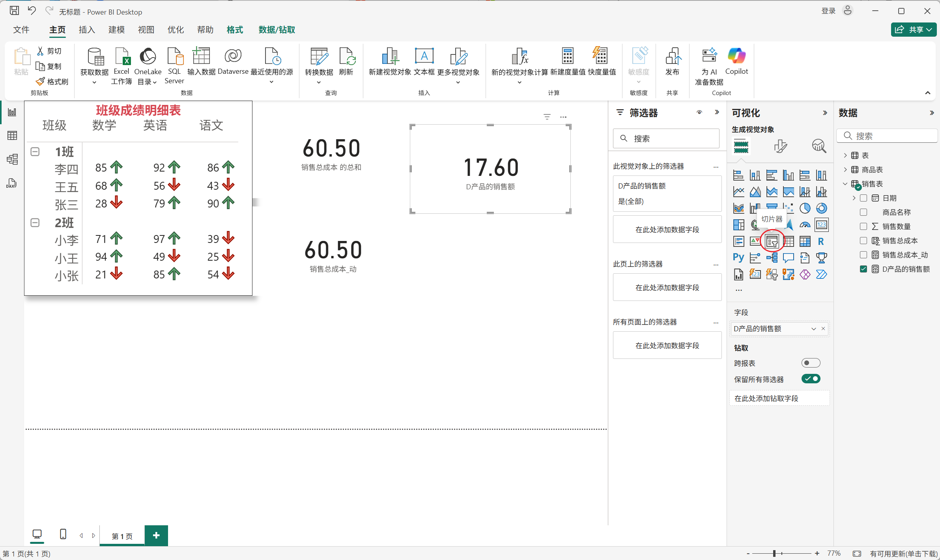
Task: Turn off keep all filters toggle
Action: [811, 379]
